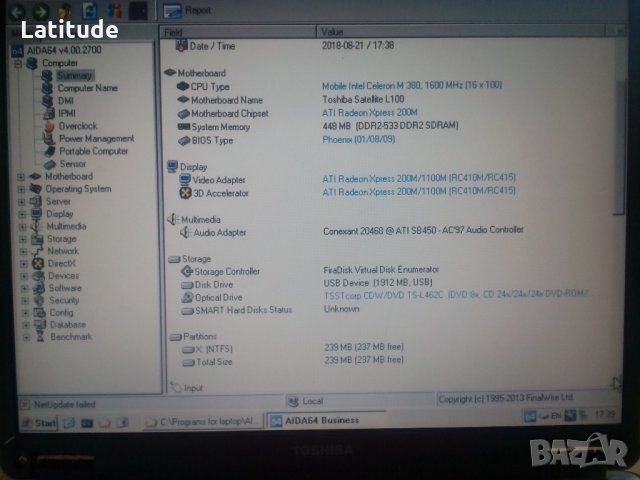640x480 pixels.
Task: Open the Power Management tree item
Action: tap(96, 139)
